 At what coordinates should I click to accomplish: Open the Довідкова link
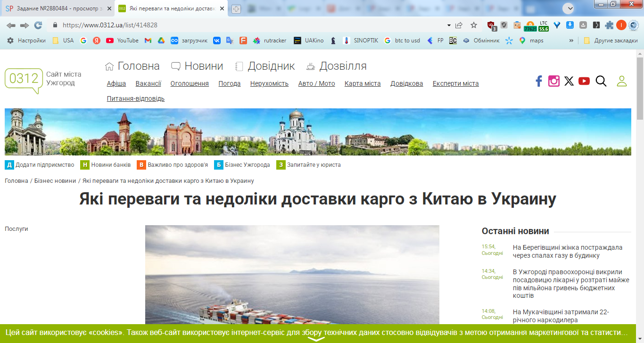tap(407, 83)
